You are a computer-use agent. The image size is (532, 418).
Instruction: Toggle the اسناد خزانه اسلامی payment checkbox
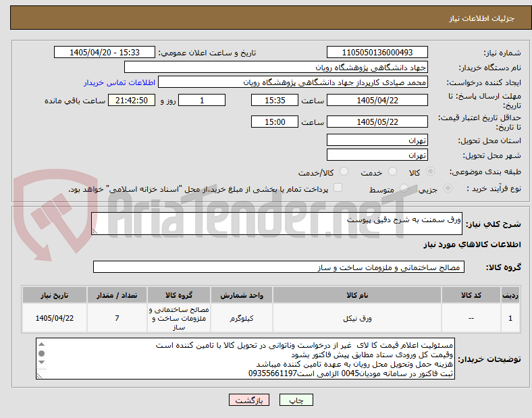pyautogui.click(x=338, y=188)
